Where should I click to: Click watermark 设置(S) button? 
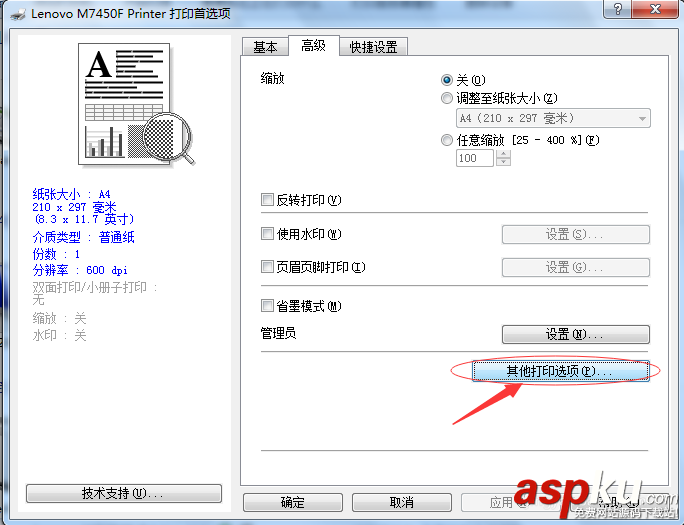tap(575, 235)
